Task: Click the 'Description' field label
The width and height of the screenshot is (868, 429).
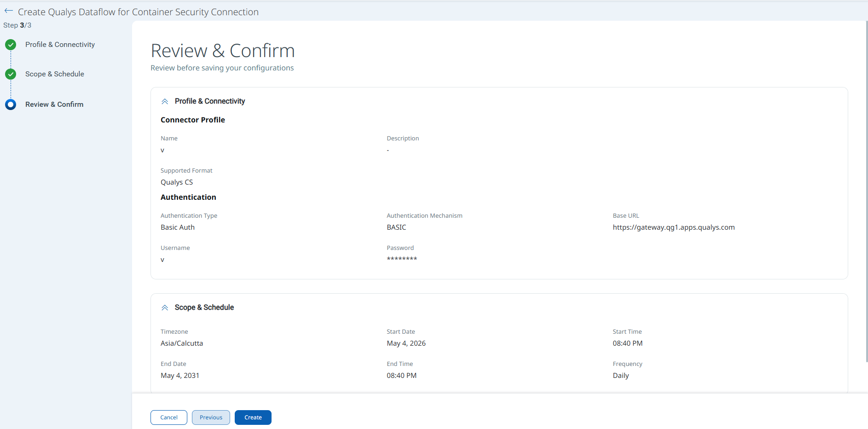Action: pos(403,138)
